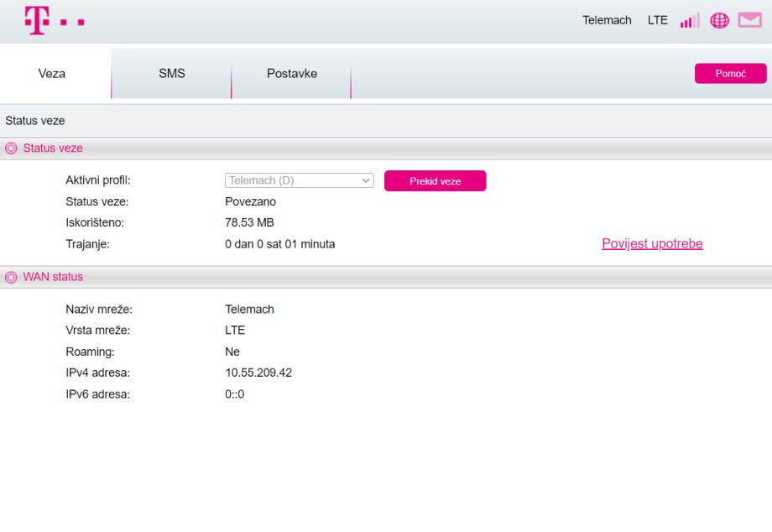The image size is (772, 532).
Task: Open the Povijest upotrebe link
Action: [652, 243]
